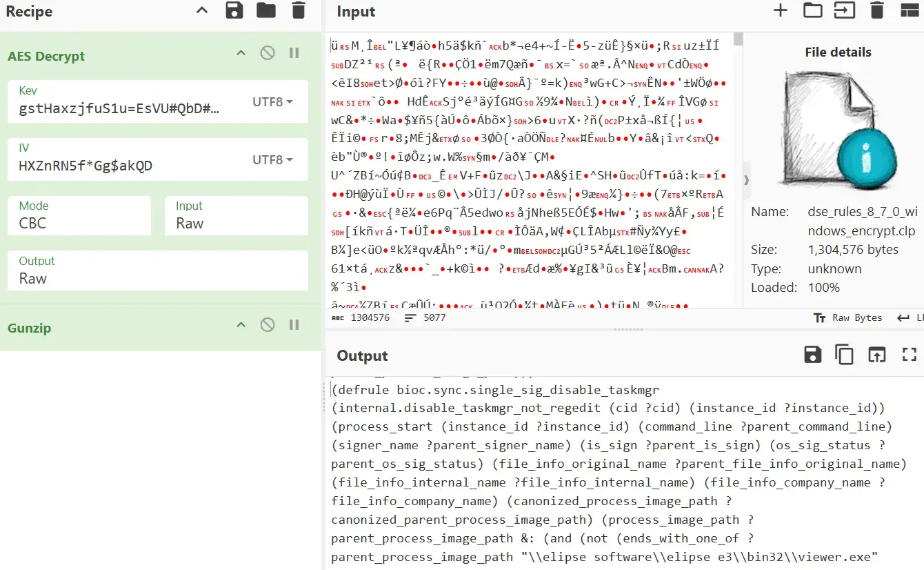The image size is (924, 570).
Task: Disable the AES Decrypt operation
Action: click(x=268, y=52)
